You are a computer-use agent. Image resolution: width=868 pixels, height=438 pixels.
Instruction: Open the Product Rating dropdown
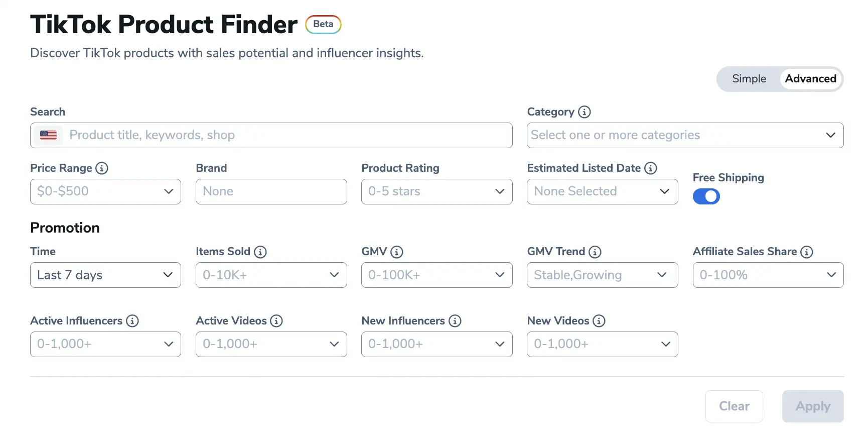(x=437, y=191)
